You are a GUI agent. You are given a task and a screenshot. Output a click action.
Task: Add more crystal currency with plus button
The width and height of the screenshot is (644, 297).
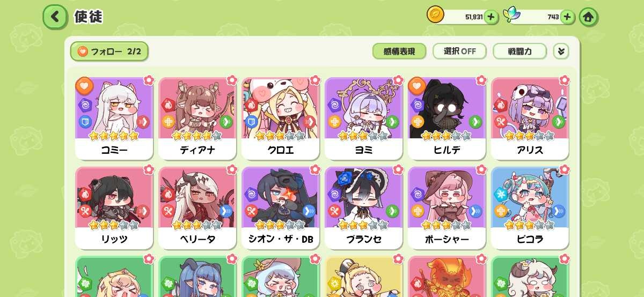(567, 17)
